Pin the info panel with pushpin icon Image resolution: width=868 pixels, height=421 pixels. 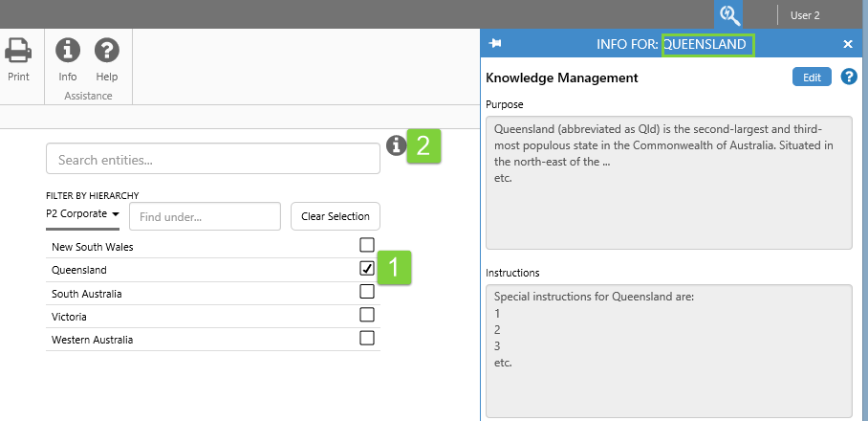[495, 44]
